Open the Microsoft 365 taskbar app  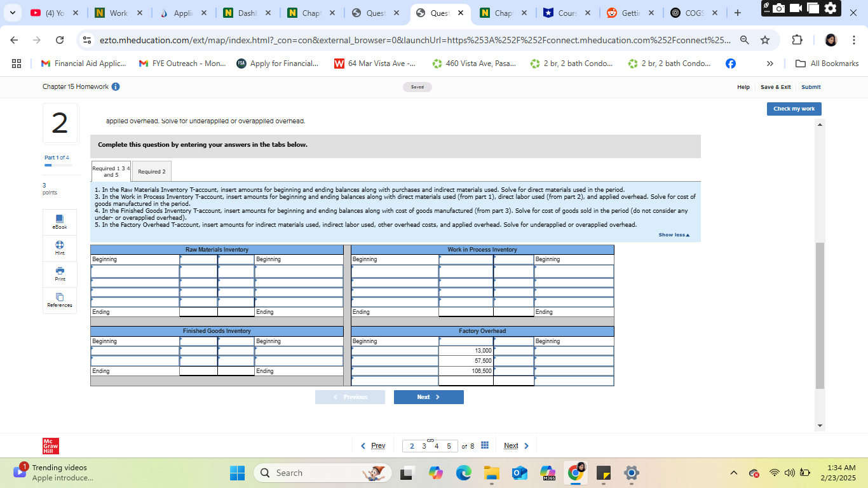click(547, 473)
